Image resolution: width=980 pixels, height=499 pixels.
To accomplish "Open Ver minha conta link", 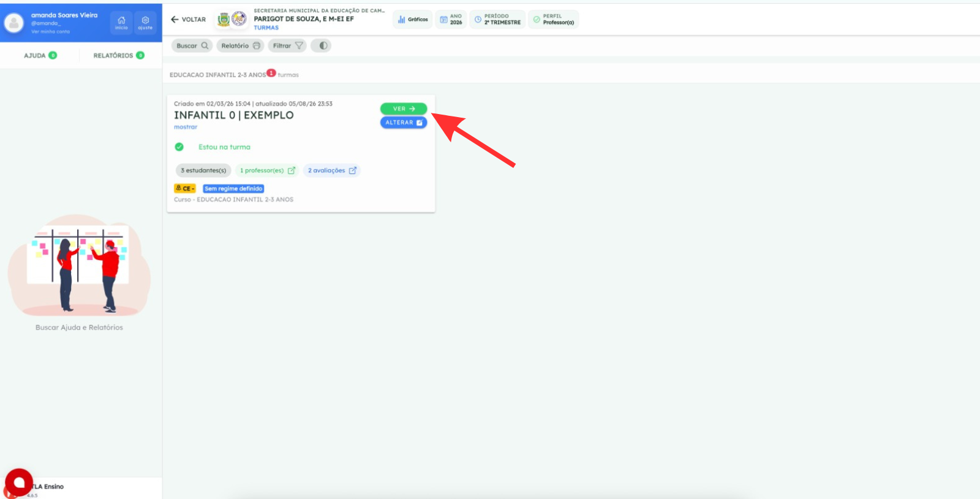I will point(50,32).
